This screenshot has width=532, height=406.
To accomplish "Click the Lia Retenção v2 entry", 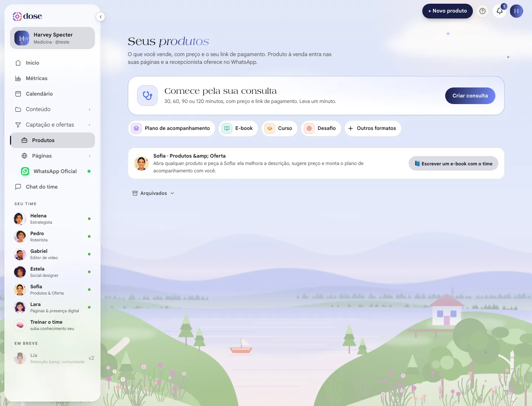I will [x=52, y=358].
